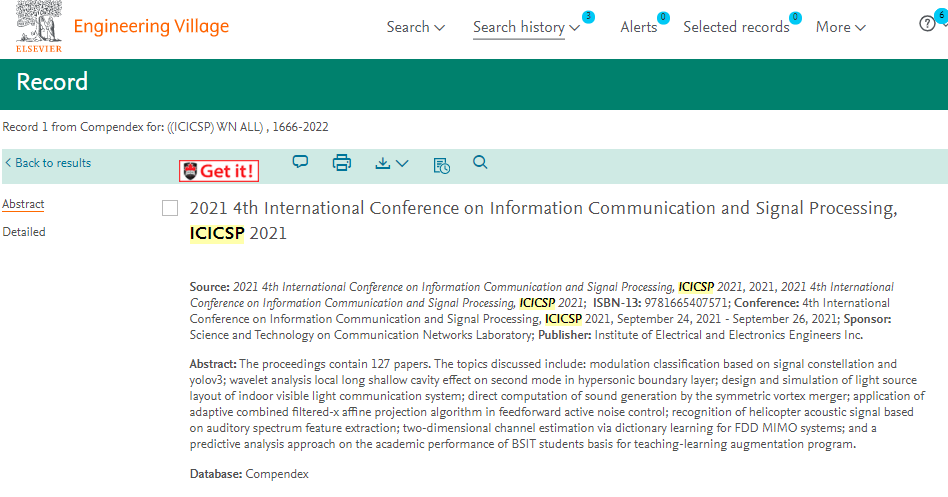
Task: Open the help question mark icon
Action: coord(927,24)
